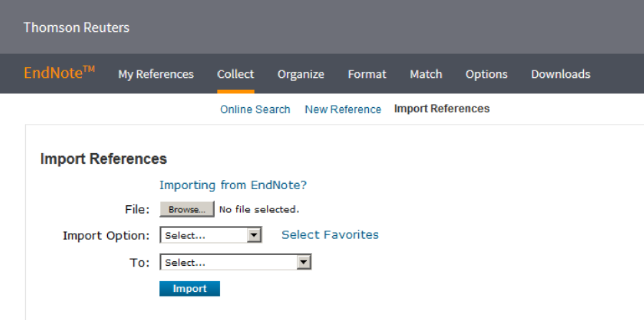Click the Import button

(190, 288)
